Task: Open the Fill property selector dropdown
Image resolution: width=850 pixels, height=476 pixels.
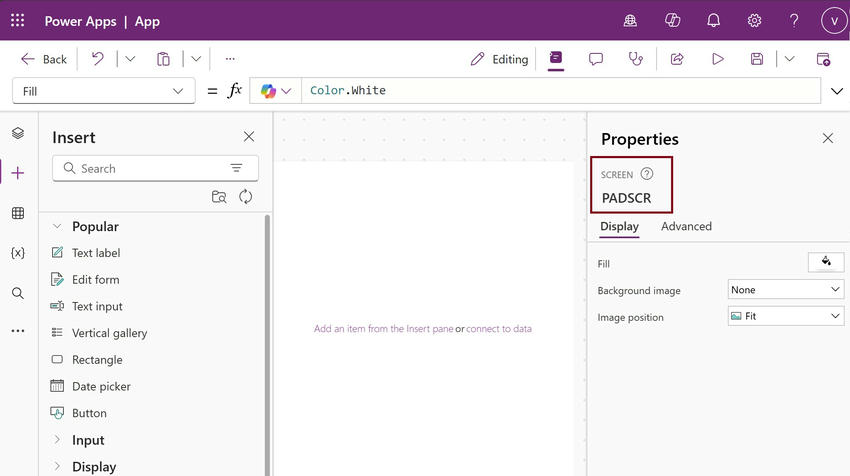Action: tap(104, 91)
